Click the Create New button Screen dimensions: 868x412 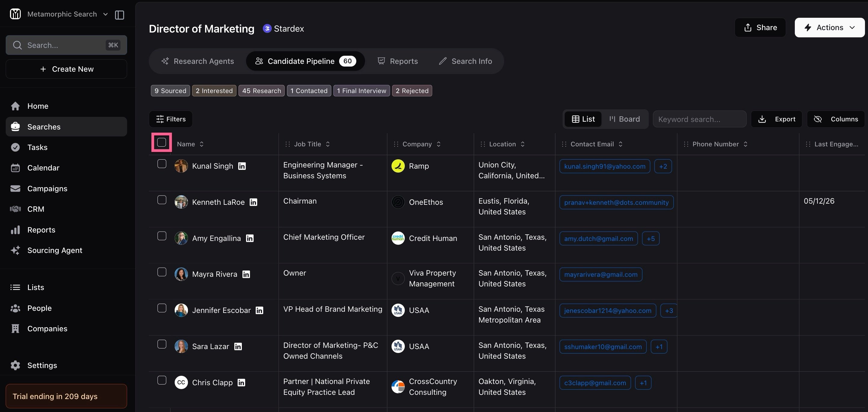66,69
